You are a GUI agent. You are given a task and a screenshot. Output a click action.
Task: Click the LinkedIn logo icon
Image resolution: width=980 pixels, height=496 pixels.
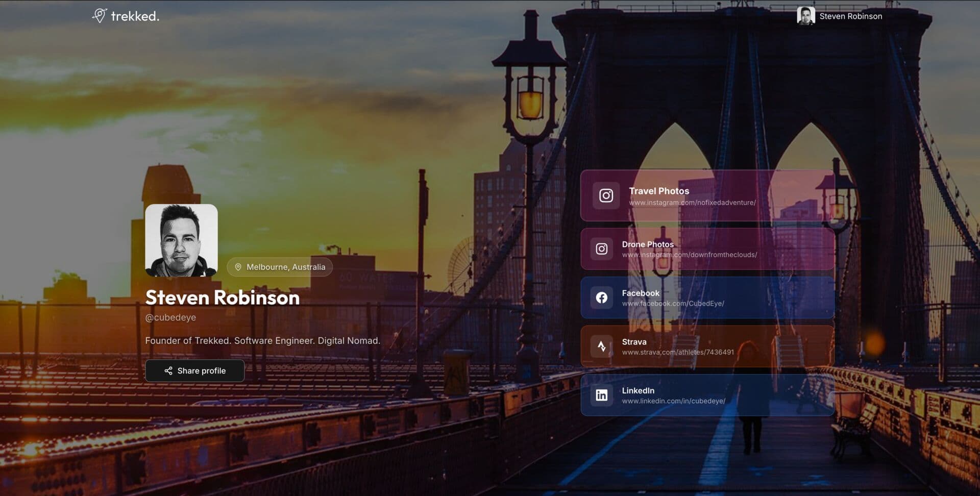[x=602, y=395]
